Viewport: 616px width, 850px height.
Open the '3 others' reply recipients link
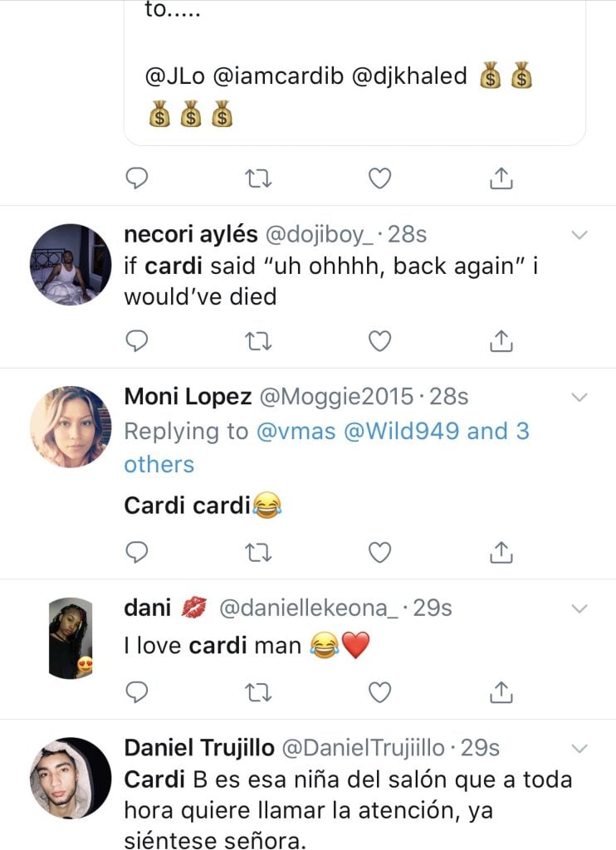click(326, 447)
